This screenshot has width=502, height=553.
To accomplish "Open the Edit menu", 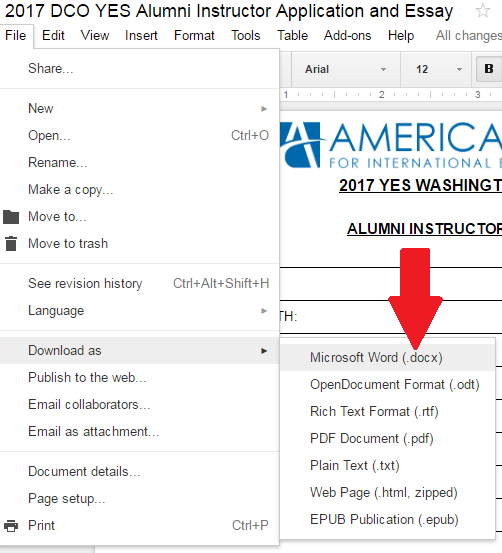I will 53,36.
